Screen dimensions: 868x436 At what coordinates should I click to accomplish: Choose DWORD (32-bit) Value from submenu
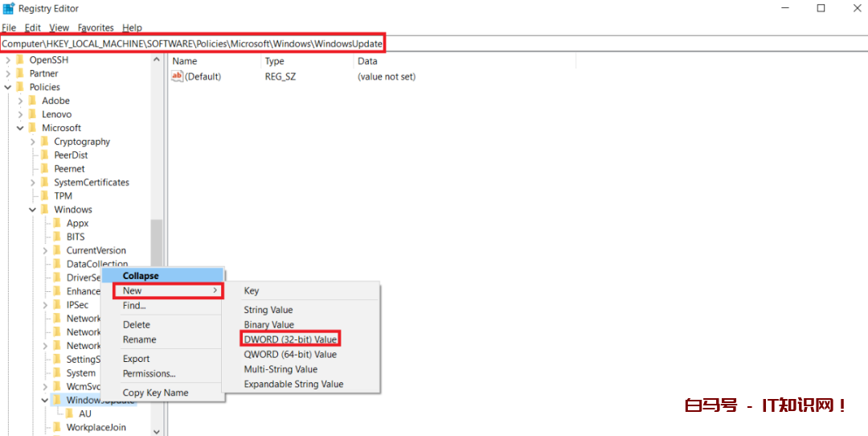point(290,339)
